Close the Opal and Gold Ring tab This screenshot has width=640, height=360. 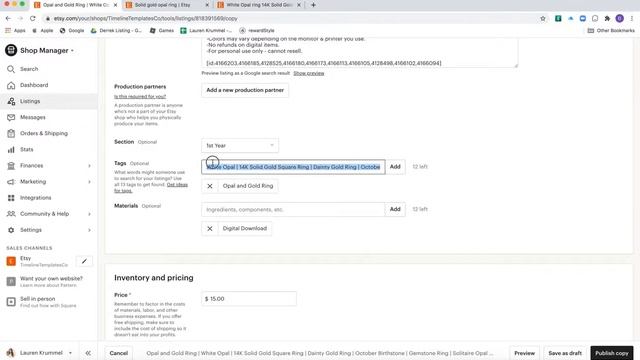[x=116, y=5]
